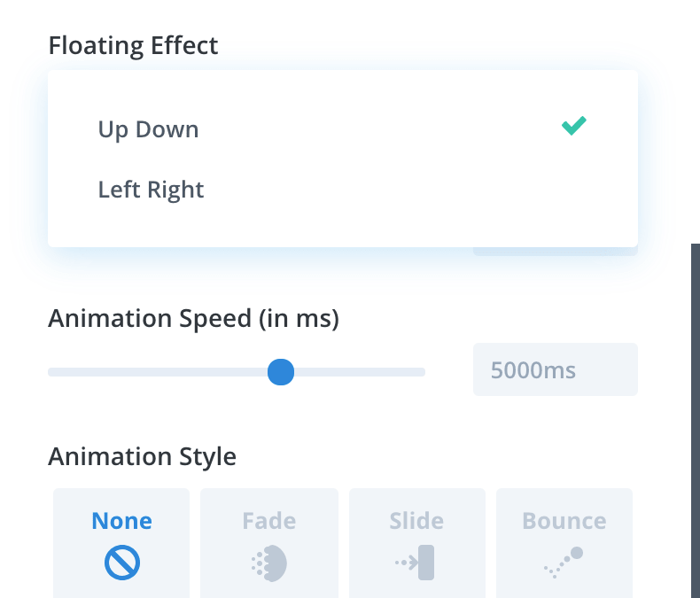Click the Floating Effect heading label

point(133,44)
